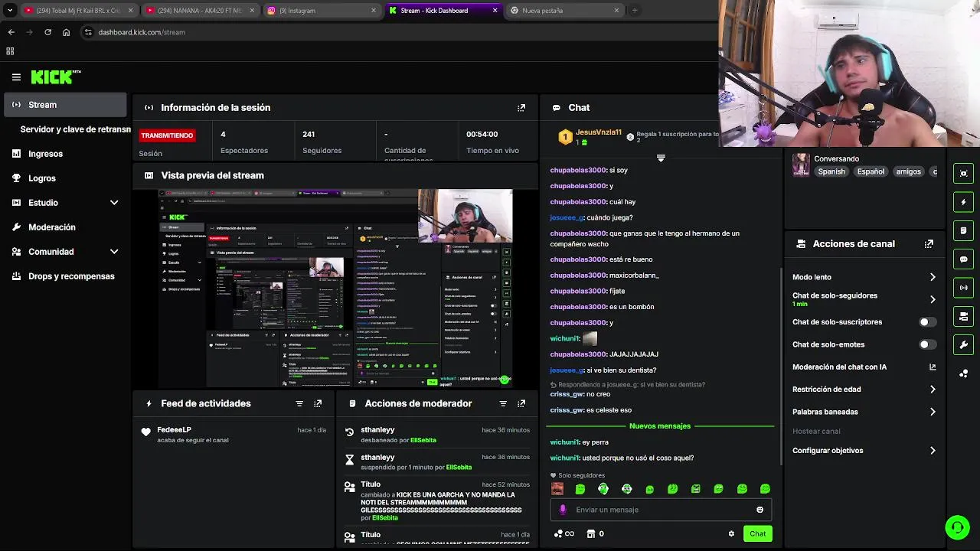Open Restricción de edad options chevron
This screenshot has width=980, height=551.
[x=933, y=390]
